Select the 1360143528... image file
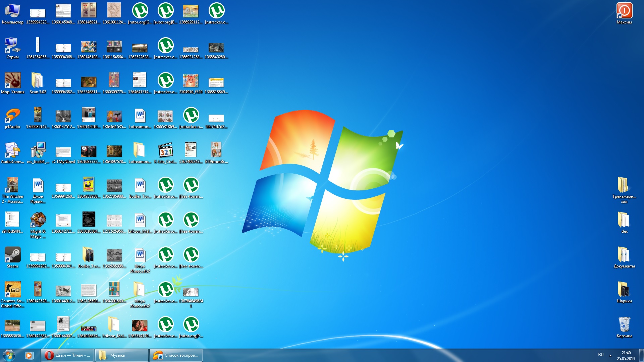644x362 pixels. [38, 292]
